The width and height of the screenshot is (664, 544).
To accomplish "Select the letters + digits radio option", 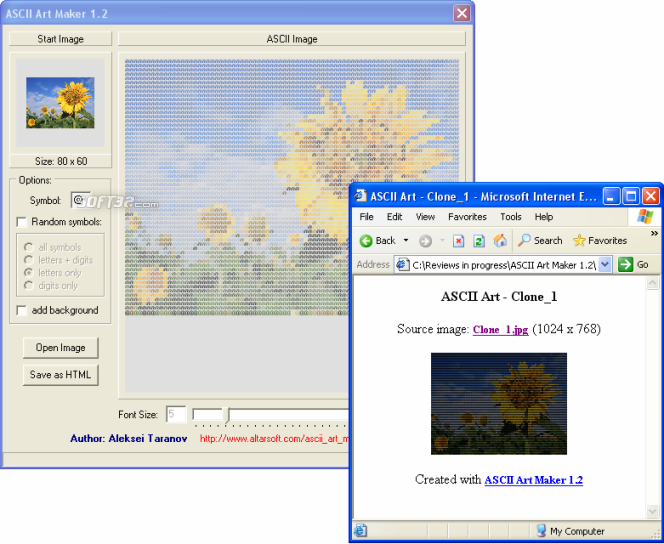I will [28, 260].
